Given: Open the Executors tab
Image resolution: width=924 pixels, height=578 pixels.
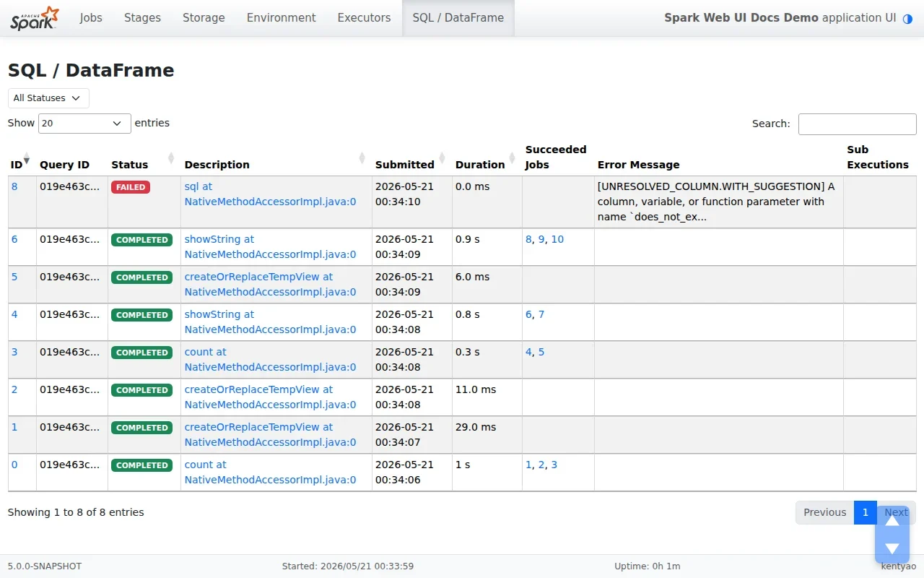Looking at the screenshot, I should [364, 18].
